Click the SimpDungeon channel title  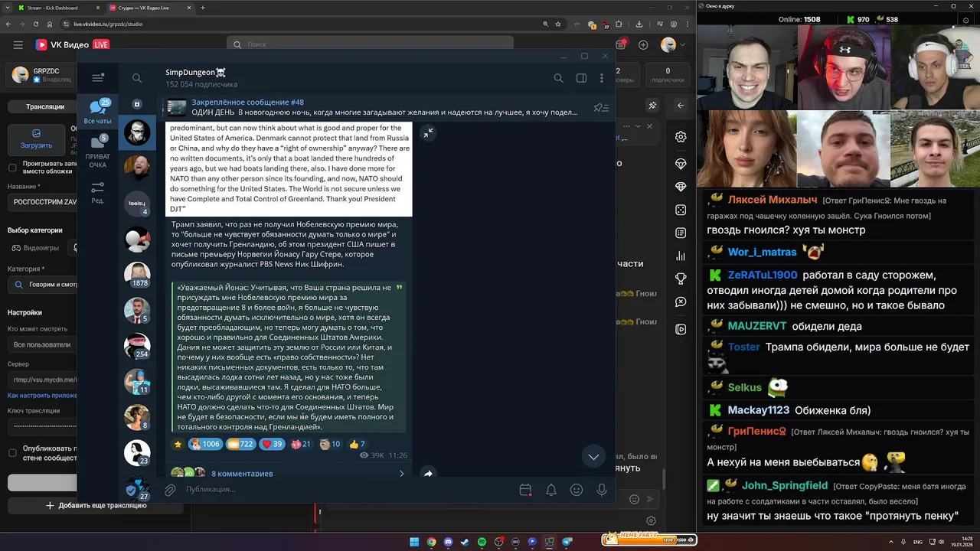195,73
